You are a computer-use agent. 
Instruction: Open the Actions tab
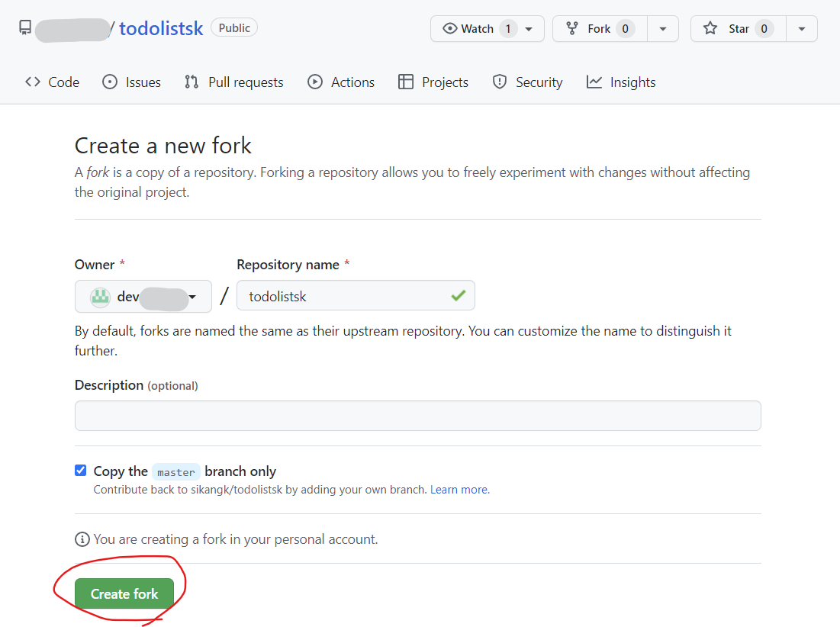point(341,82)
